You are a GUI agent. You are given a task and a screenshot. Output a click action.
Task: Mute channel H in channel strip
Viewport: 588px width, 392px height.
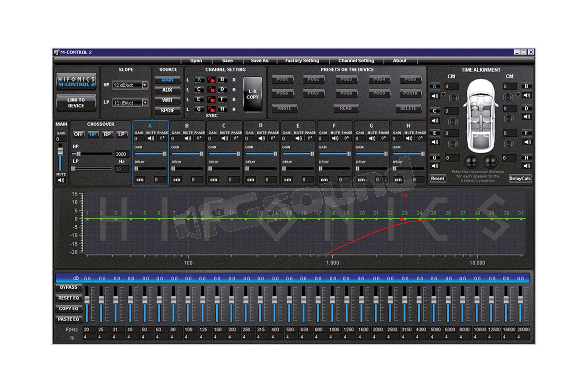409,138
